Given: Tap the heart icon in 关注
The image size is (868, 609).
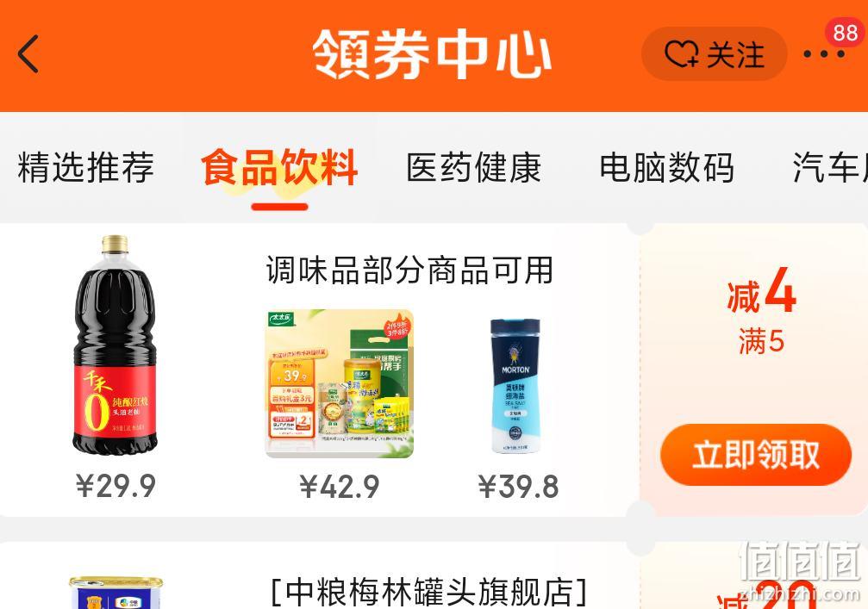Looking at the screenshot, I should tap(682, 55).
